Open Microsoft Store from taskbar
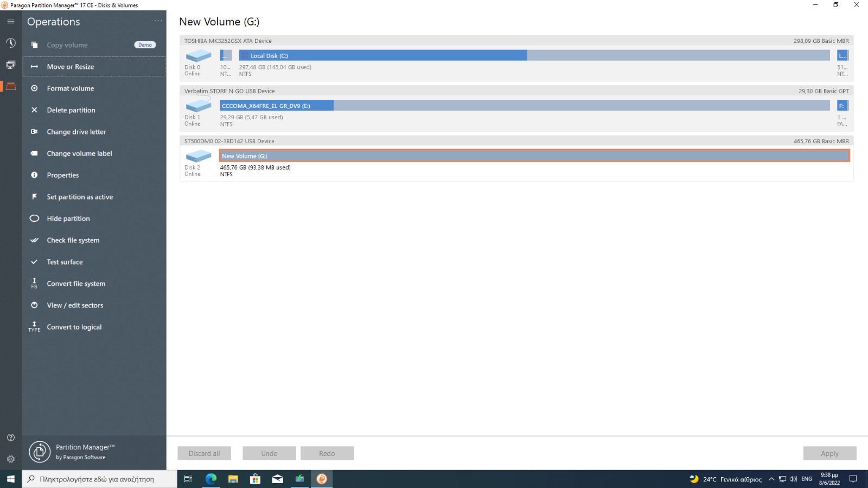 tap(256, 479)
